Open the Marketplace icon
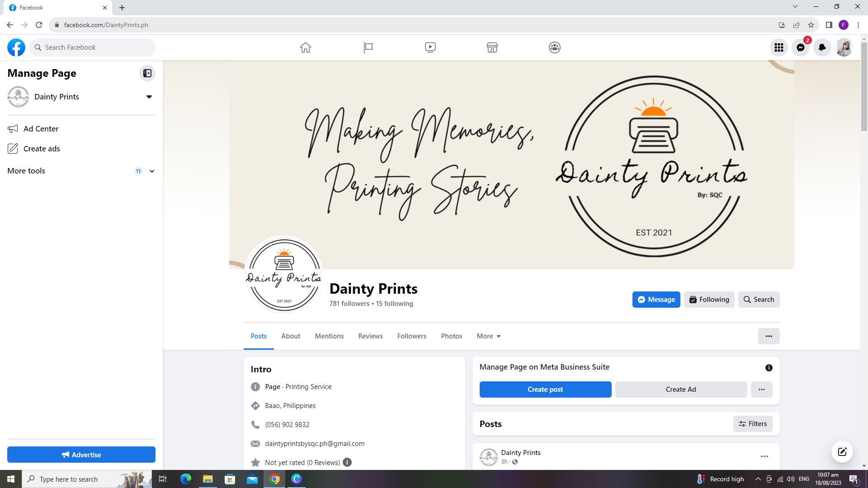This screenshot has width=868, height=488. click(492, 47)
